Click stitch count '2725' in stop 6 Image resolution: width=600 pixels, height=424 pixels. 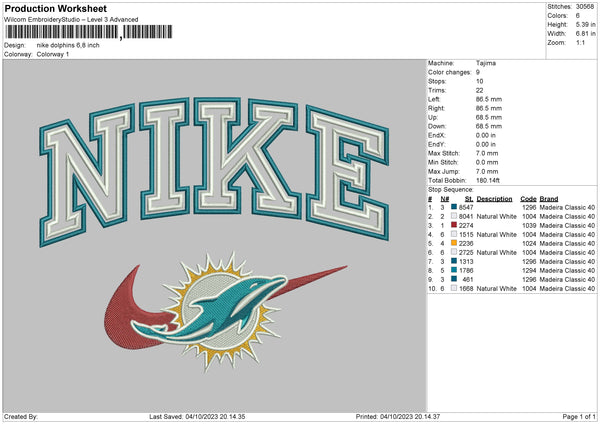(x=466, y=252)
